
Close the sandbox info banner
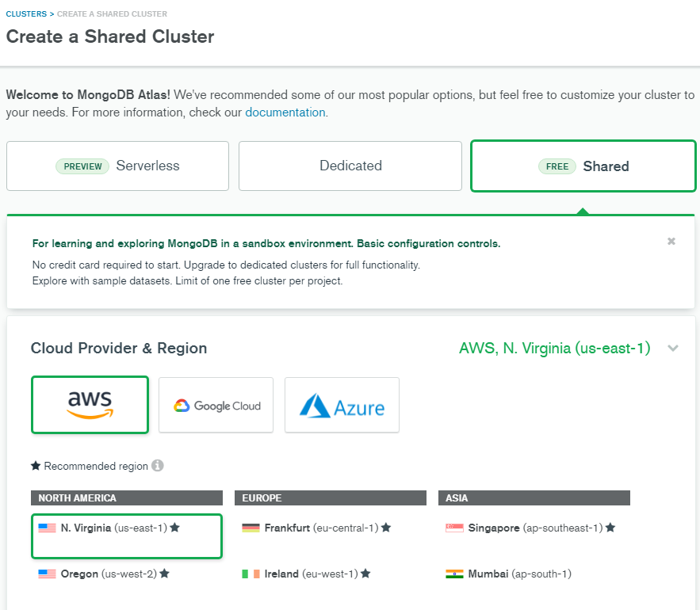pyautogui.click(x=671, y=242)
